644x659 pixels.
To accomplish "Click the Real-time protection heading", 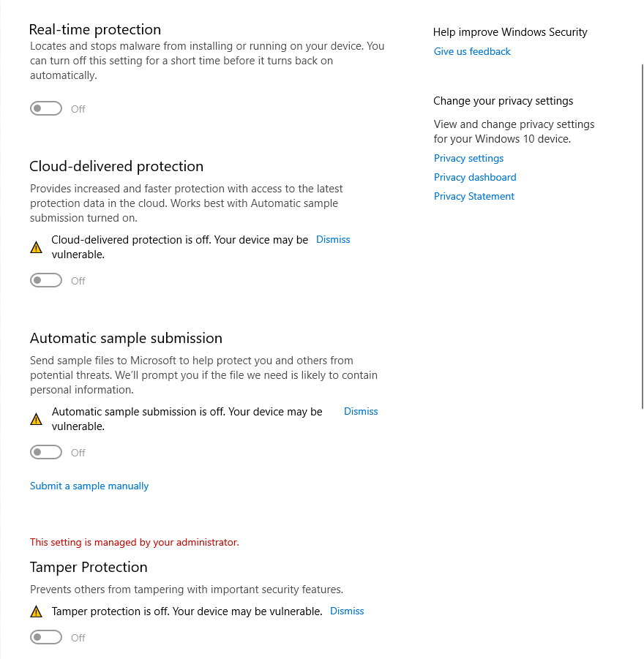I will [x=95, y=29].
